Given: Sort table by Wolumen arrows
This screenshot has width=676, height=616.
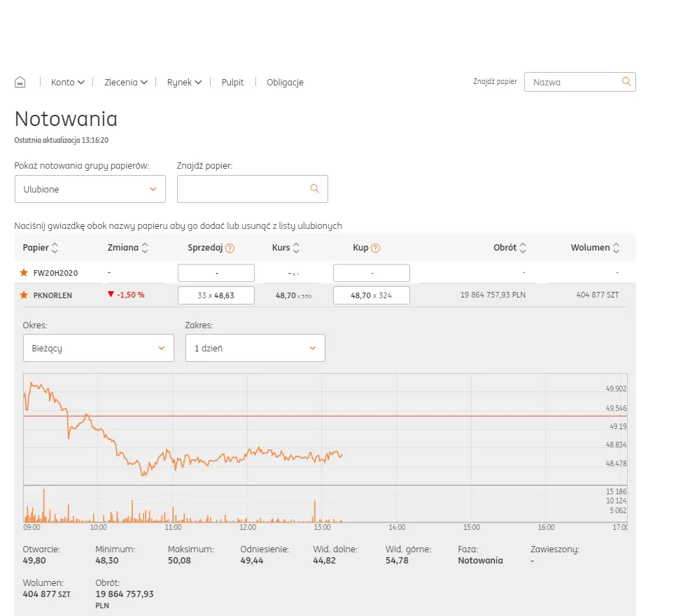Looking at the screenshot, I should pyautogui.click(x=616, y=248).
